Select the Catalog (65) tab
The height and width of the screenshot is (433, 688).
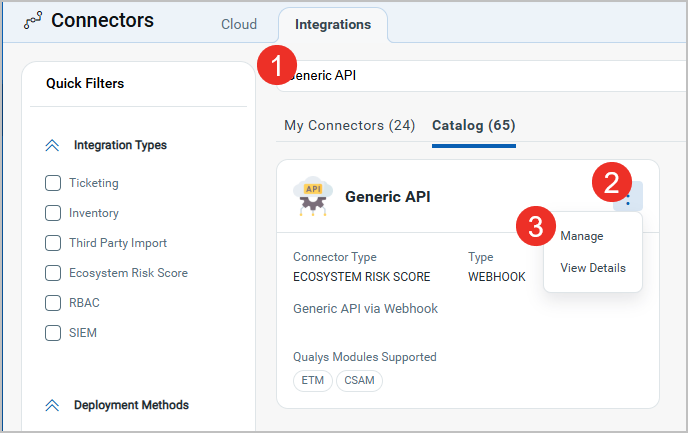[x=473, y=126]
